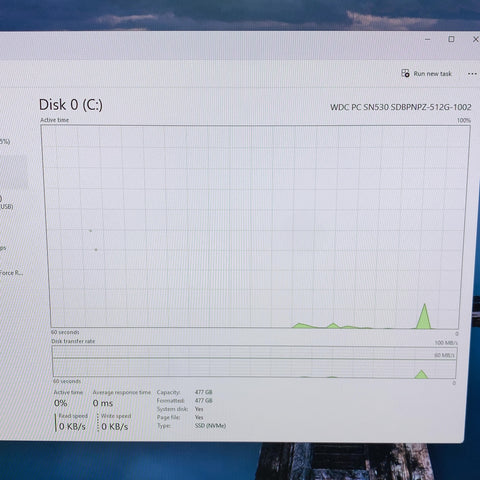Click the Run new task icon
The height and width of the screenshot is (480, 480).
pyautogui.click(x=405, y=73)
